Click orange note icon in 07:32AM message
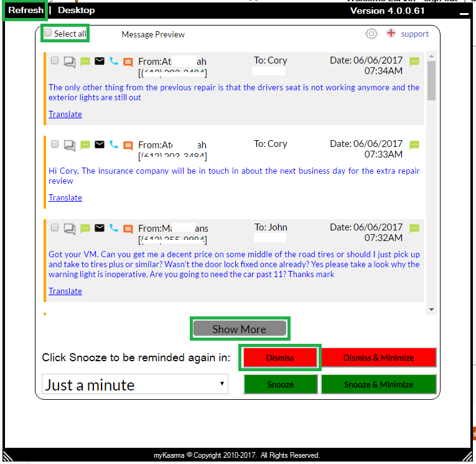Viewport: 476px width, 464px height. click(128, 229)
